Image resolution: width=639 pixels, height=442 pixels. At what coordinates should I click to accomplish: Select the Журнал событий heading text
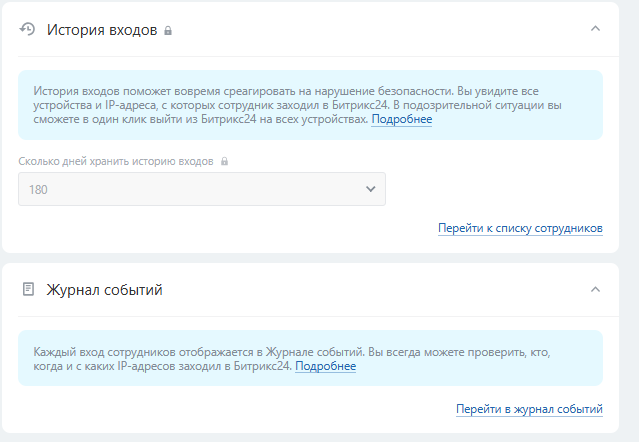pos(104,290)
